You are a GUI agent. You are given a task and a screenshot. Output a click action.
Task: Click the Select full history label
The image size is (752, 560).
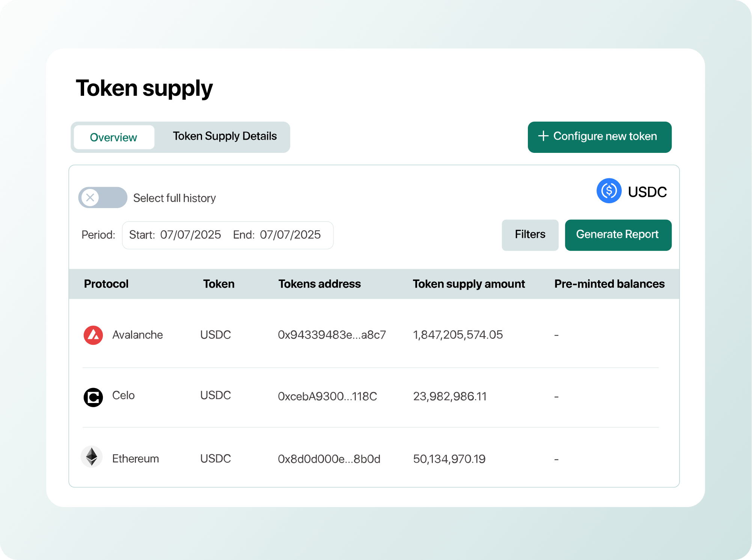point(174,198)
